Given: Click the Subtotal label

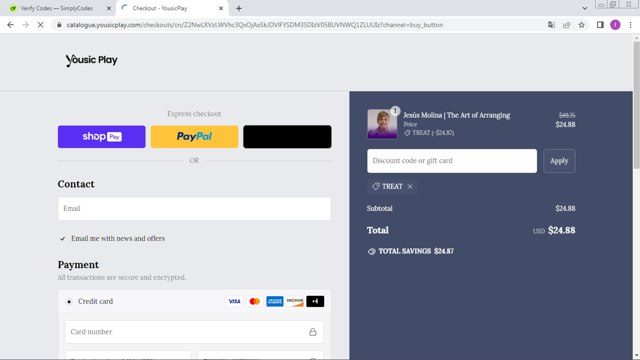Looking at the screenshot, I should pyautogui.click(x=380, y=209).
